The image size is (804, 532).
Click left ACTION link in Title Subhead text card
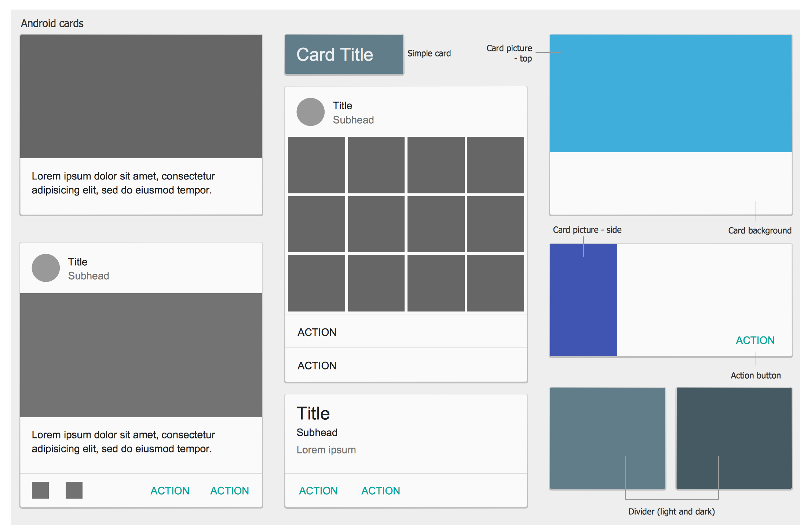318,491
